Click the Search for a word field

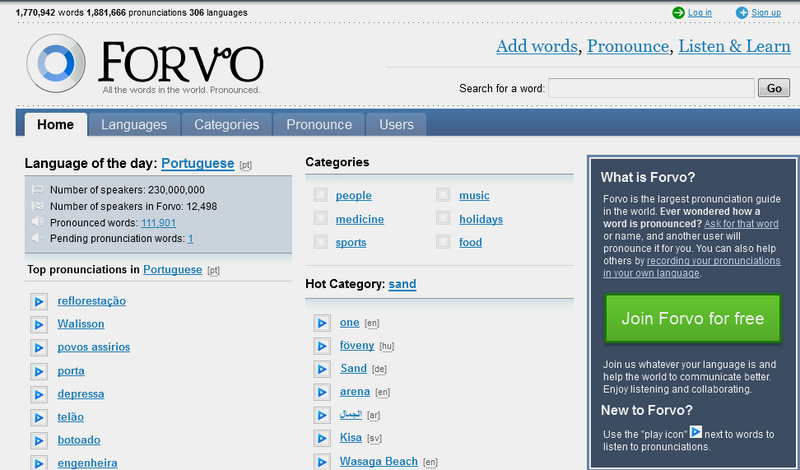click(651, 88)
